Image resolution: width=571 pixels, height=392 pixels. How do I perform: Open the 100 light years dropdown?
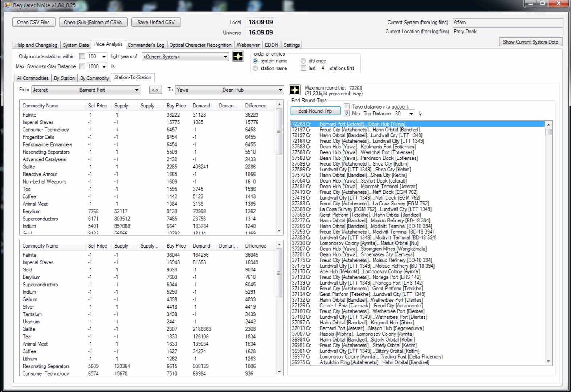pos(104,57)
